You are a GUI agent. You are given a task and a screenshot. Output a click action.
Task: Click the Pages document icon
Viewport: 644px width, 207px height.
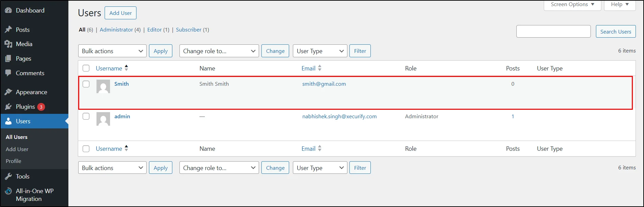coord(8,59)
